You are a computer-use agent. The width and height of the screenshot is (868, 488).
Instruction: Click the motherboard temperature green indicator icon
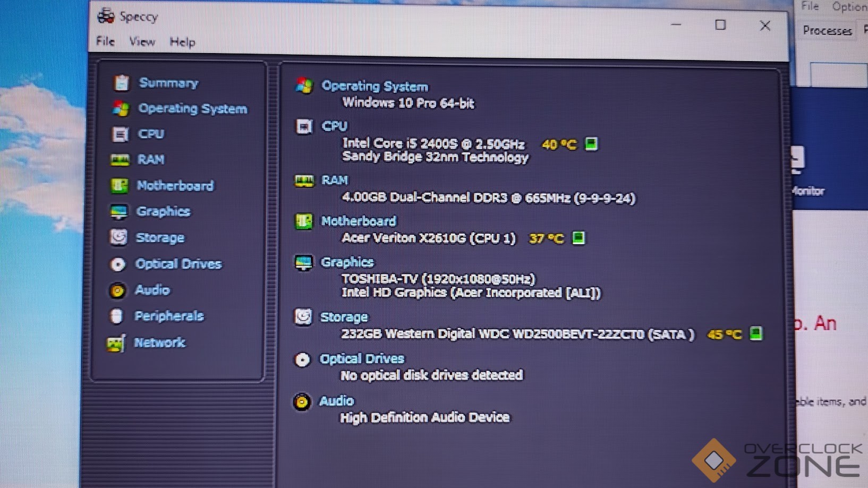click(x=578, y=238)
